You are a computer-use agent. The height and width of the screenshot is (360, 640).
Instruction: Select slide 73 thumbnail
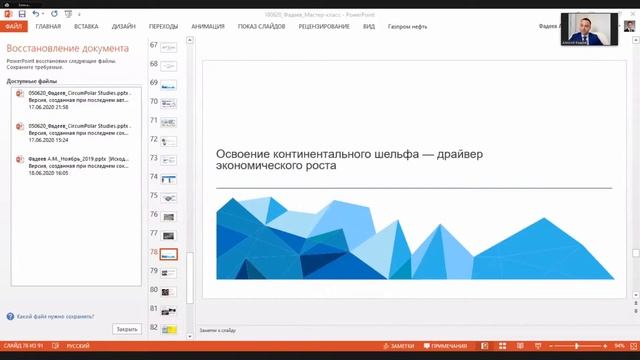point(168,160)
